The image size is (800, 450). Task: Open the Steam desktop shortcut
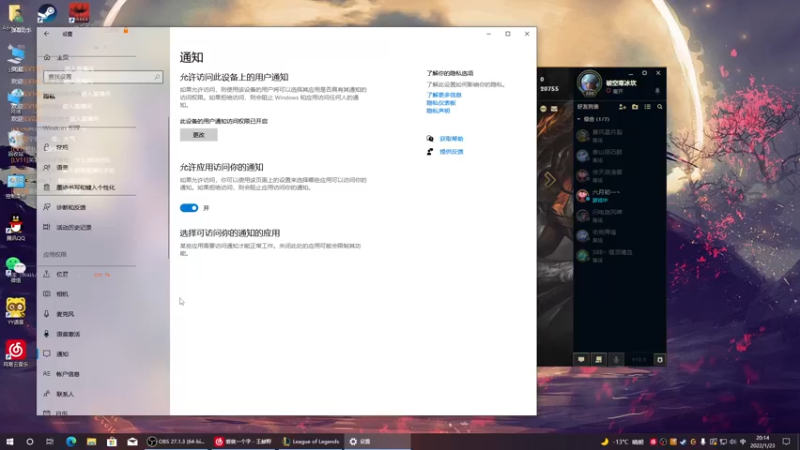point(47,14)
